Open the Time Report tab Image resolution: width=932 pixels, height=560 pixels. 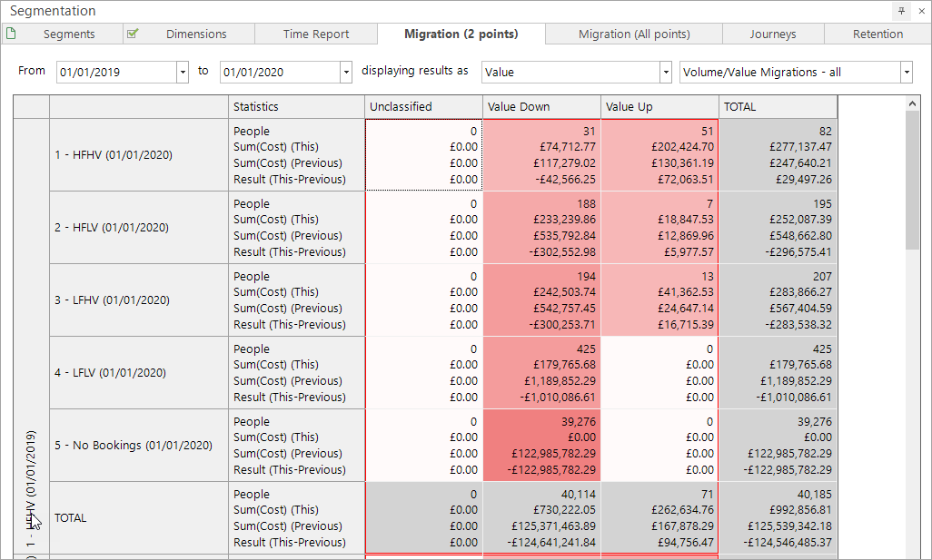(x=315, y=34)
